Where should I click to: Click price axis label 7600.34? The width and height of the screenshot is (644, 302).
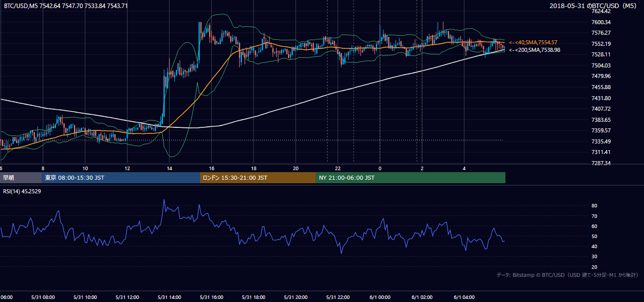[601, 22]
